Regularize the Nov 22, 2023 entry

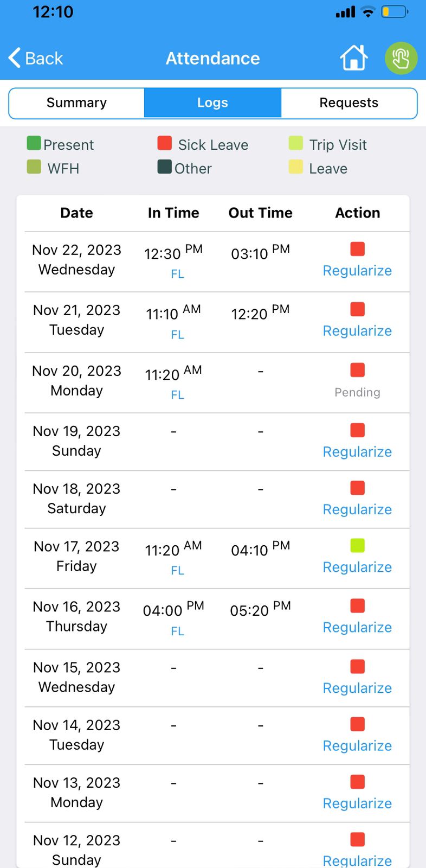point(357,271)
